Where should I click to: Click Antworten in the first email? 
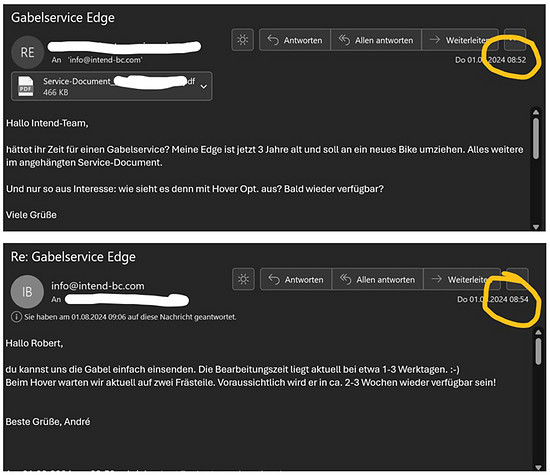[x=295, y=40]
